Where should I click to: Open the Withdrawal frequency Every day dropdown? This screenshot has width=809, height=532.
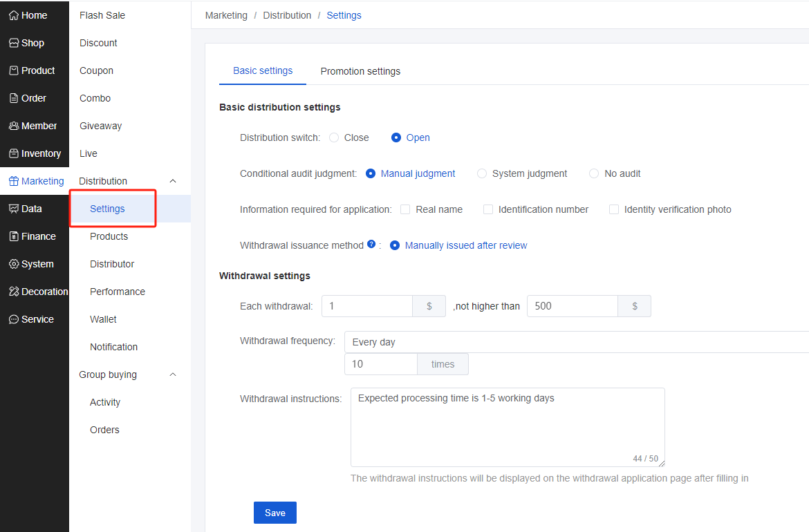coord(576,342)
